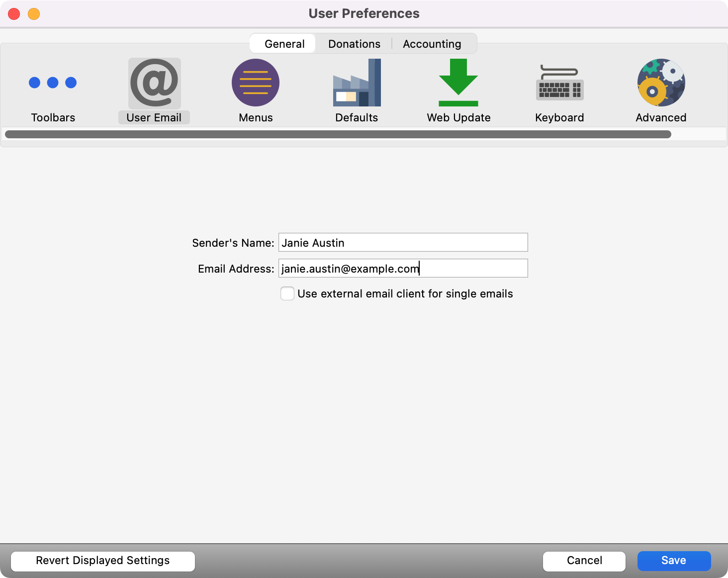The image size is (728, 578).
Task: Switch to the General tab
Action: (x=284, y=44)
